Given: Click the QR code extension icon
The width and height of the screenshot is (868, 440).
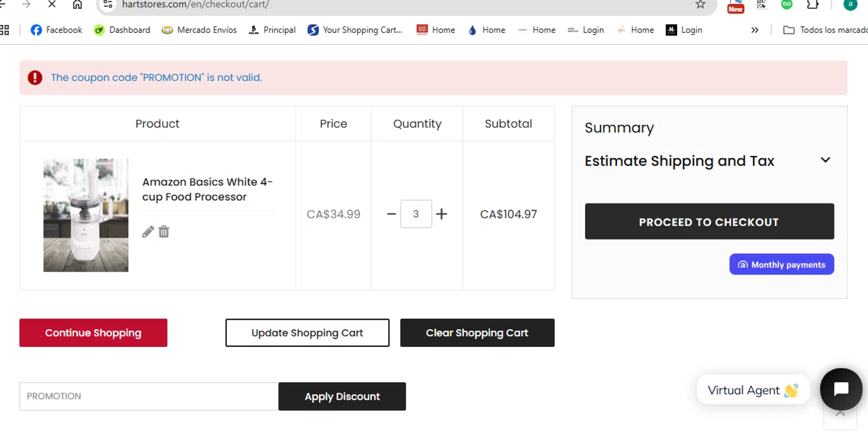Looking at the screenshot, I should [762, 5].
